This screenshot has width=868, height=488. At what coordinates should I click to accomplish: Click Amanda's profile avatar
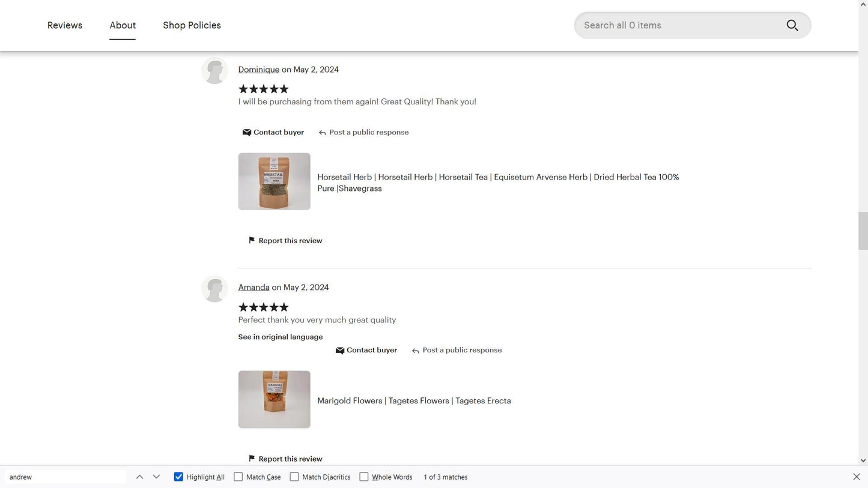click(x=214, y=289)
